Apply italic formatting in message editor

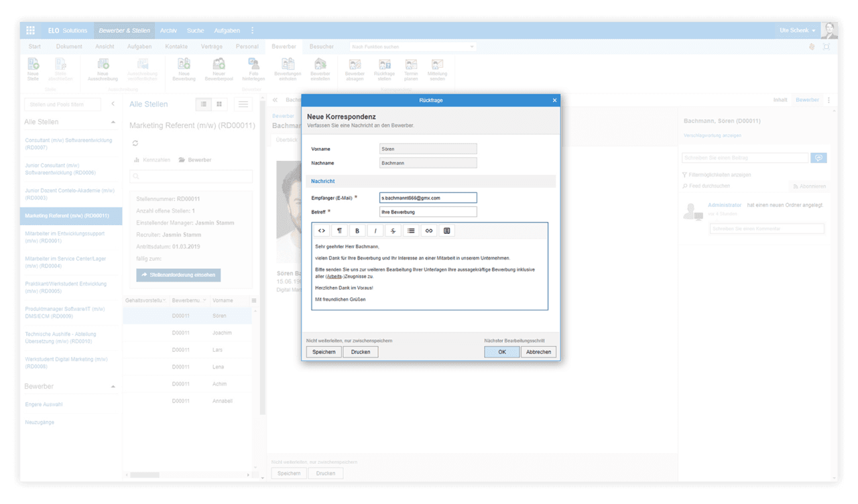(x=375, y=231)
